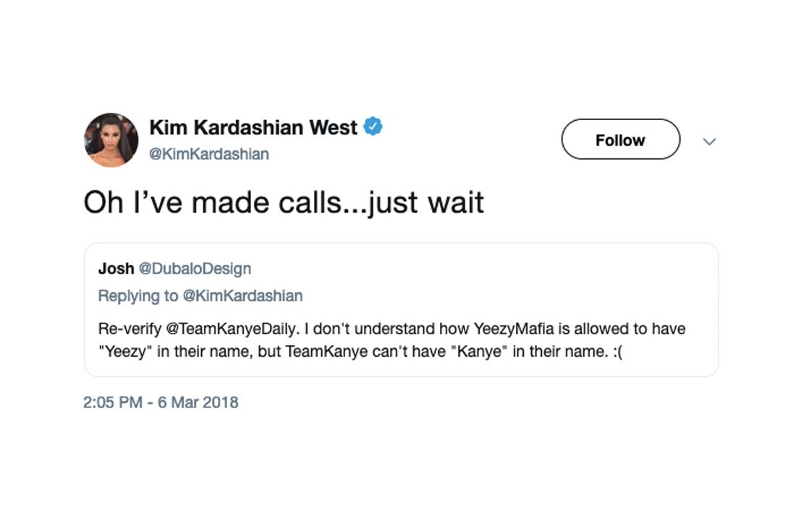
Task: Open Josh's author name in the quoted tweet
Action: point(117,268)
